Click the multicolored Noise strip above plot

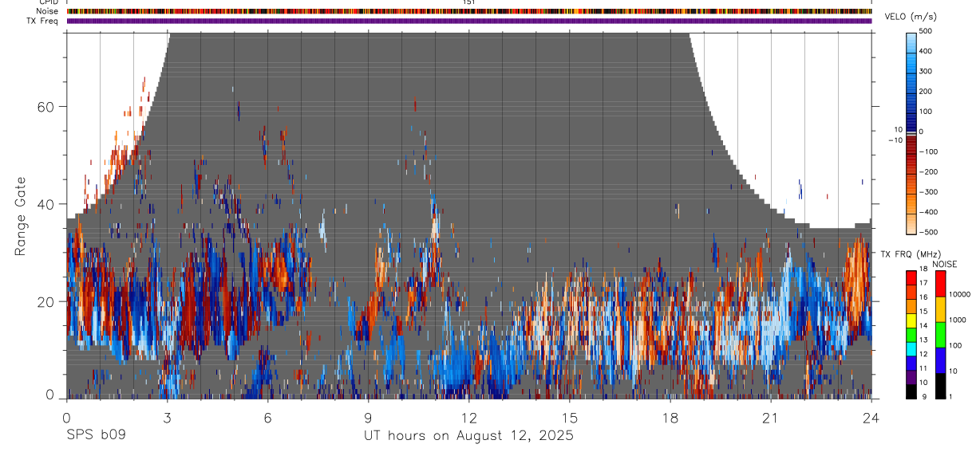(468, 11)
